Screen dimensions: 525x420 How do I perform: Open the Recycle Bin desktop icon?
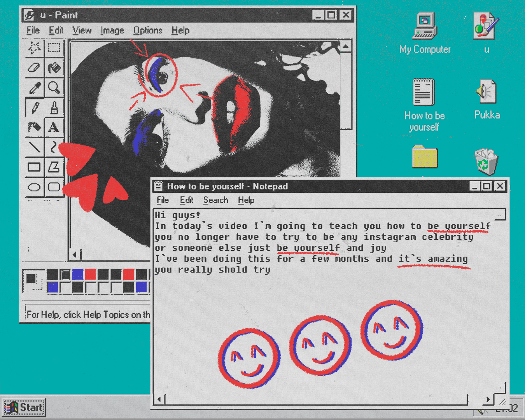486,162
